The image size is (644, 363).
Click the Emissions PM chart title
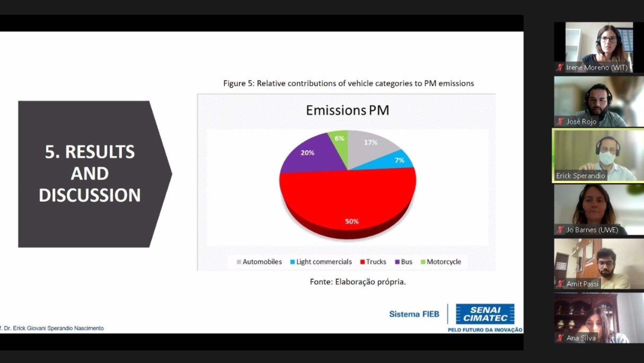(347, 110)
